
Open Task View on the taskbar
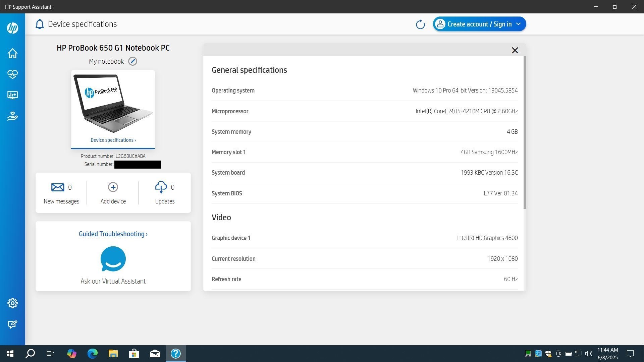50,354
